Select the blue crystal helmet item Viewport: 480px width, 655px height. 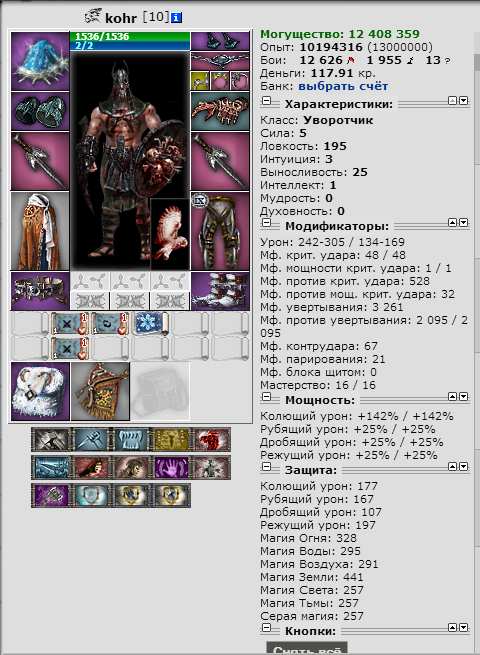tap(40, 61)
